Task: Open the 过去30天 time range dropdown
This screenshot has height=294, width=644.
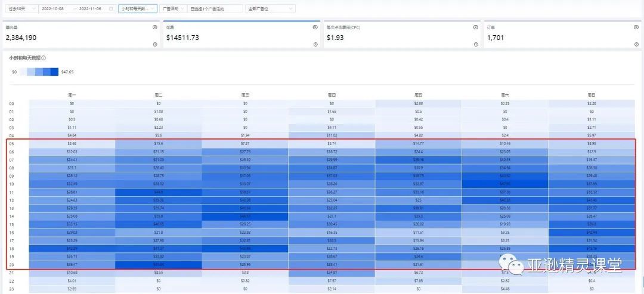Action: (22, 8)
